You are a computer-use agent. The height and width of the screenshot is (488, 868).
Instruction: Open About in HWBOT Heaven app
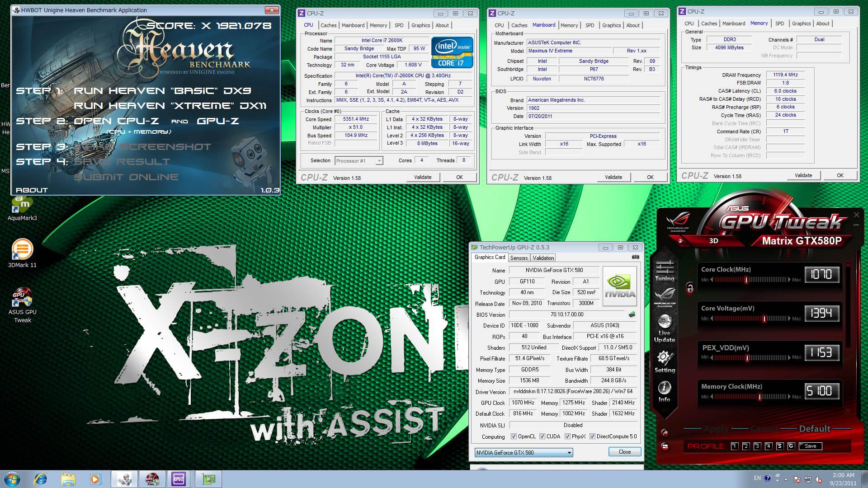point(32,190)
